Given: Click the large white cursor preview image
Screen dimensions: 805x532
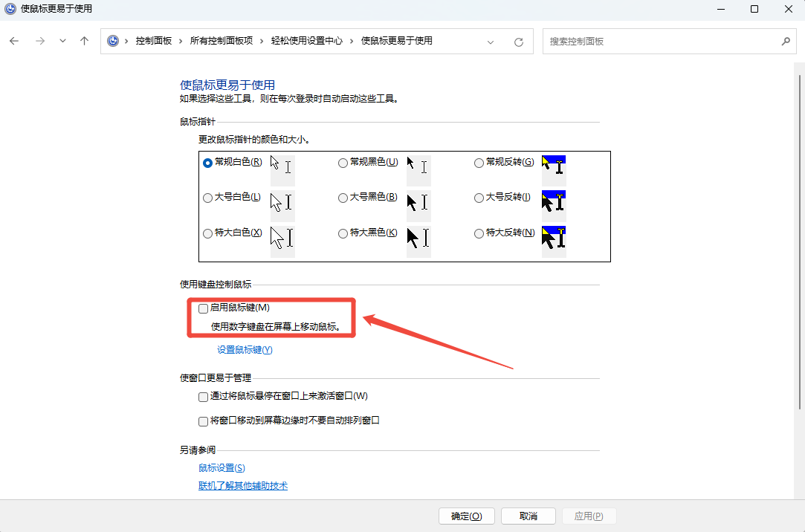Looking at the screenshot, I should click(x=282, y=206).
